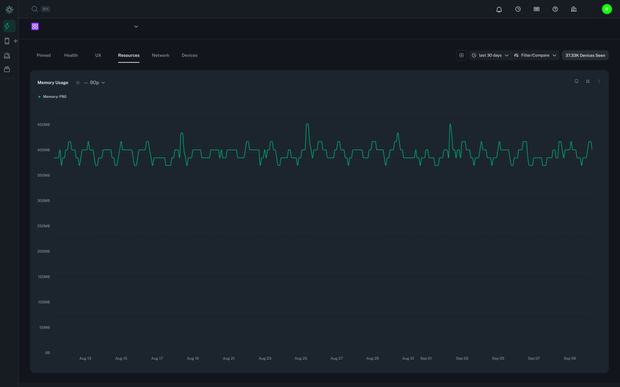The image size is (620, 387).
Task: Click the ⌘K shortcut badge
Action: coord(45,9)
